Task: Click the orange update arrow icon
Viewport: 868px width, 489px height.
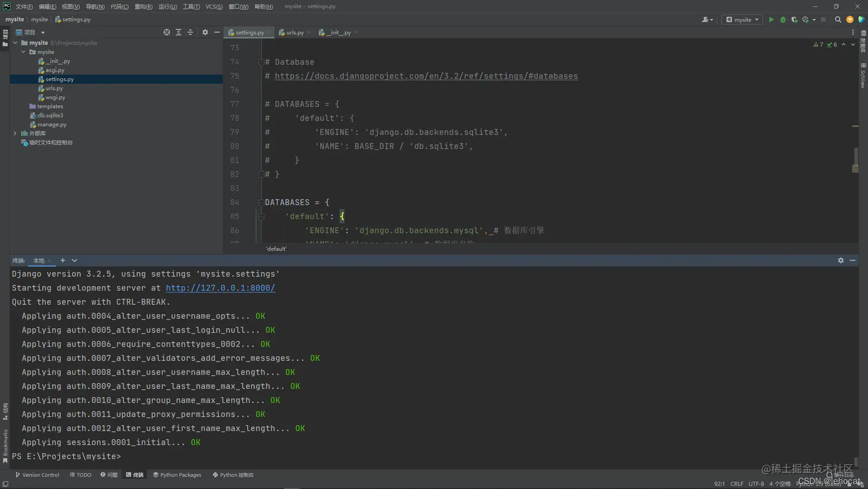Action: [850, 20]
